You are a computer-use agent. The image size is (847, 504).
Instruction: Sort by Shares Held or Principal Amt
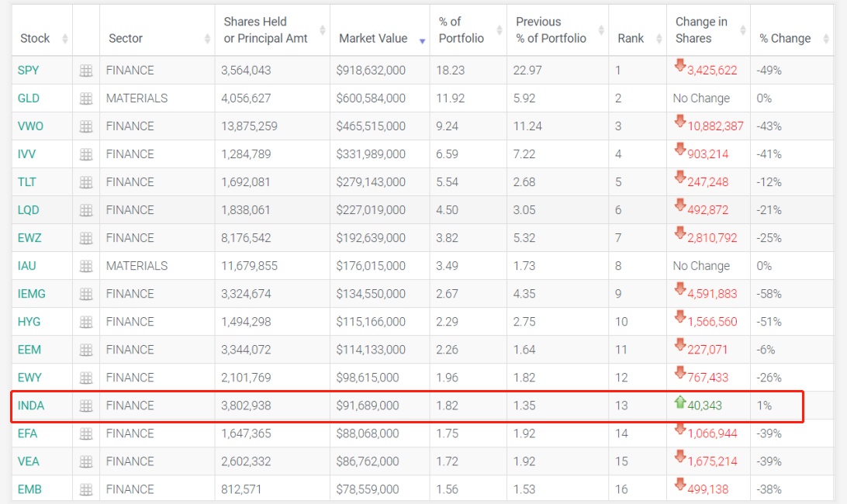265,30
